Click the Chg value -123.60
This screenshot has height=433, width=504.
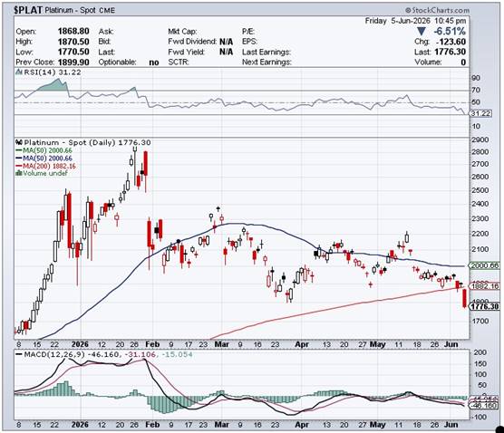pyautogui.click(x=451, y=42)
